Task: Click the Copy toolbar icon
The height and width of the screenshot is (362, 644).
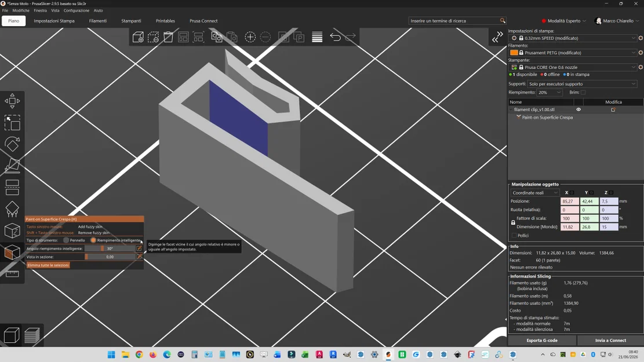Action: pyautogui.click(x=216, y=37)
